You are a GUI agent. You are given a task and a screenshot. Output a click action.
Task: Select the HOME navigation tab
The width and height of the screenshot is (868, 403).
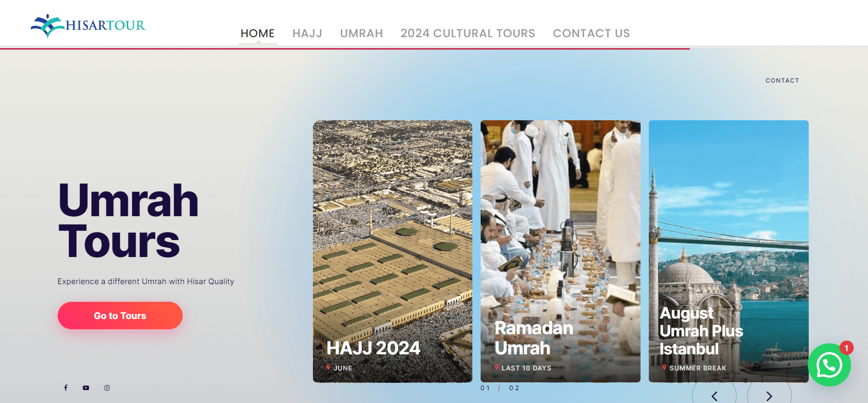coord(257,34)
